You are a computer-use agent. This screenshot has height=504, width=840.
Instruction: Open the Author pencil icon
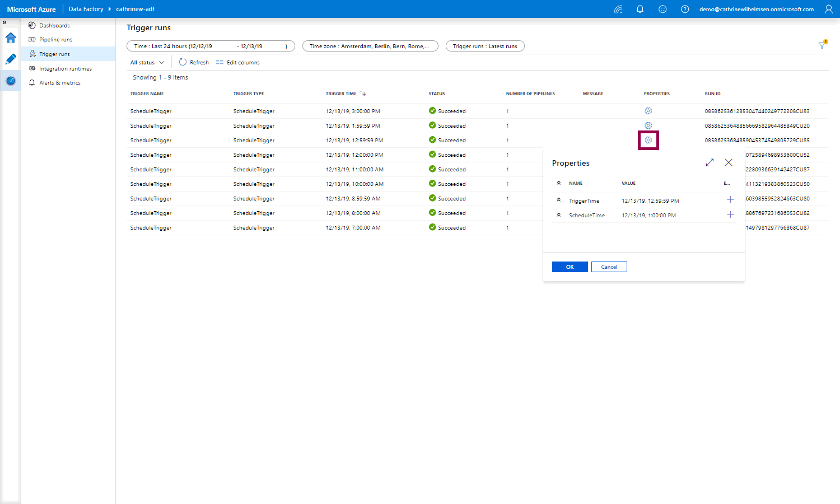point(11,59)
